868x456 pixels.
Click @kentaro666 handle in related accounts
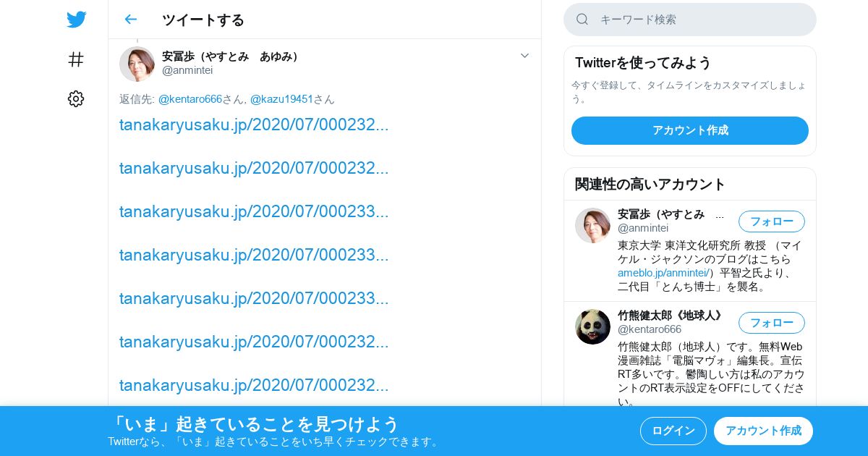pyautogui.click(x=650, y=329)
